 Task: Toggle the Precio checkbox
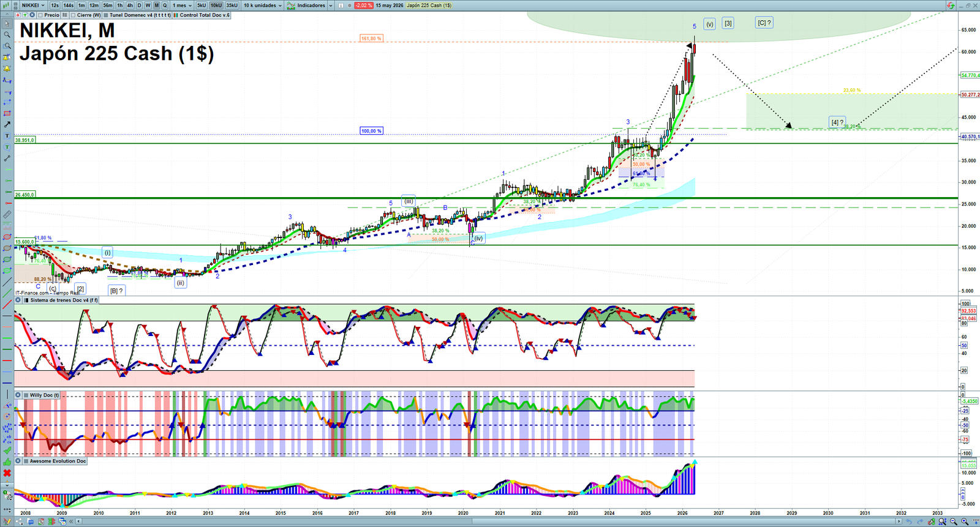40,15
